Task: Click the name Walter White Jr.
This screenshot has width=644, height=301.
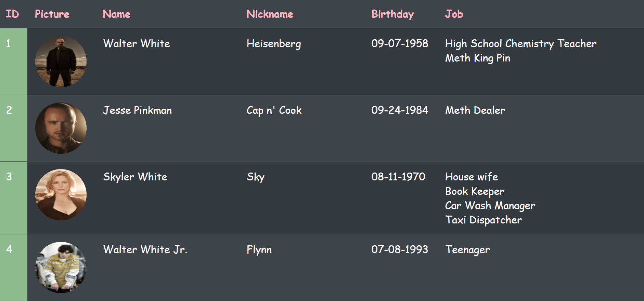Action: pyautogui.click(x=145, y=250)
